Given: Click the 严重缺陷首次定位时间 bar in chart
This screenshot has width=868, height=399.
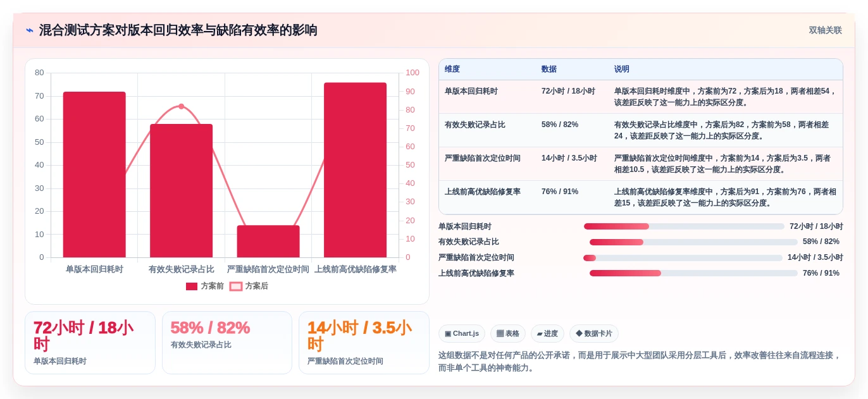Looking at the screenshot, I should tap(268, 242).
